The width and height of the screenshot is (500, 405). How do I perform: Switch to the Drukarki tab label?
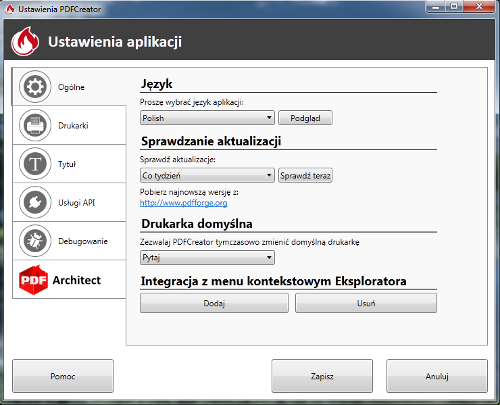[73, 126]
